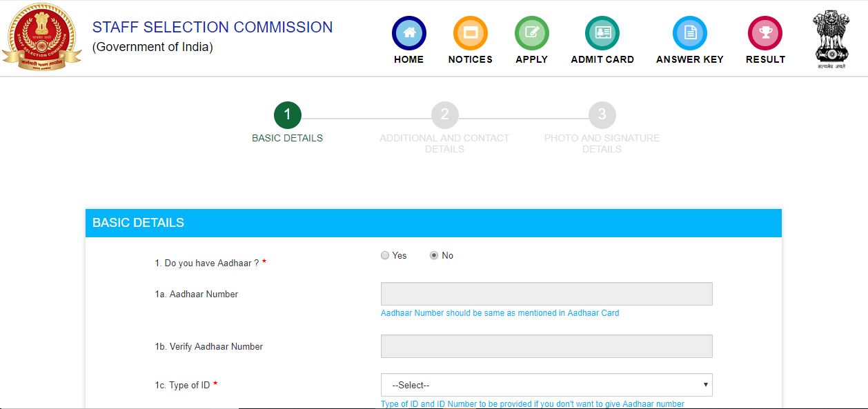
Task: Click the BASIC DETAILS section header
Action: pos(137,223)
